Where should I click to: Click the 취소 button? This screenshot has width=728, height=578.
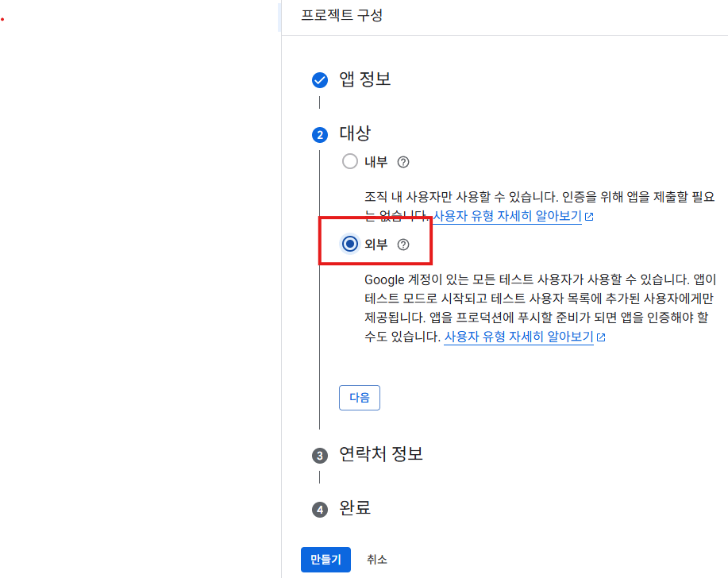(x=376, y=560)
